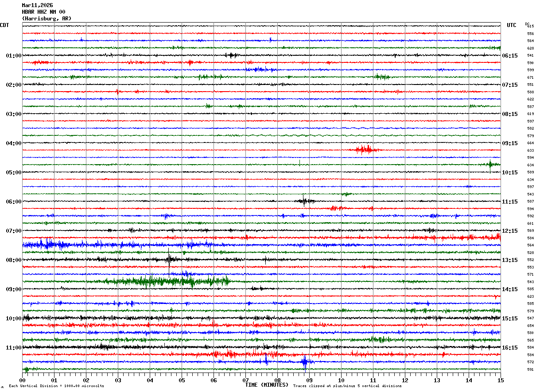Click the blue spike near minute 9 at bottom
Image resolution: width=536 pixels, height=392 pixels.
click(304, 362)
